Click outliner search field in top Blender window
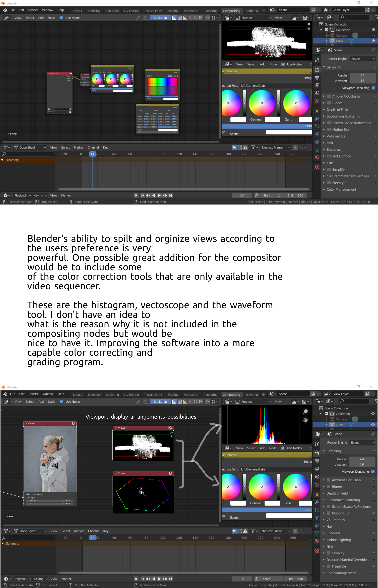The width and height of the screenshot is (378, 588). [354, 17]
